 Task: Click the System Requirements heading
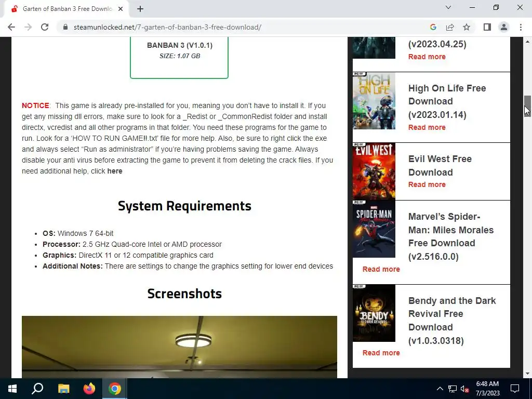pyautogui.click(x=184, y=206)
